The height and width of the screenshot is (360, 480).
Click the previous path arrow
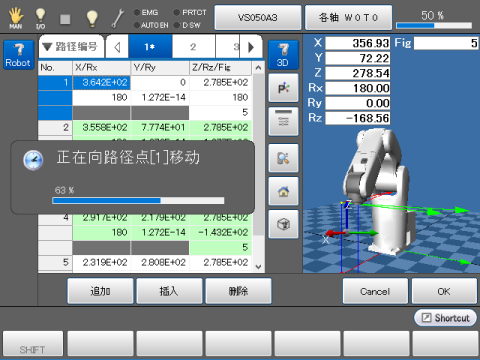point(117,47)
